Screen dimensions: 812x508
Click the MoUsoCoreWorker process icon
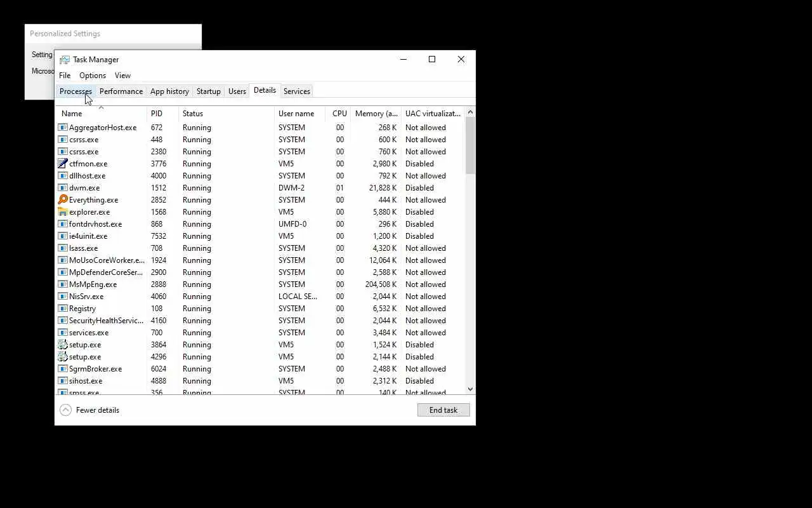click(x=63, y=260)
